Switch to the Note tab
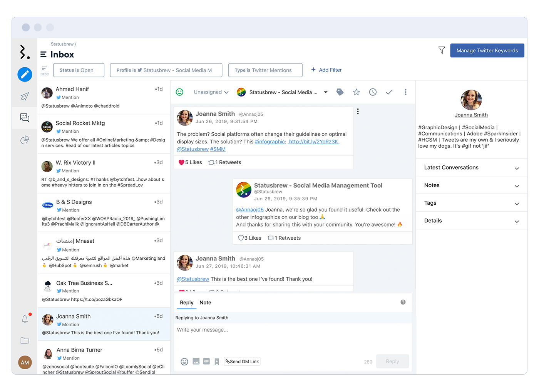The height and width of the screenshot is (392, 539). pyautogui.click(x=205, y=303)
